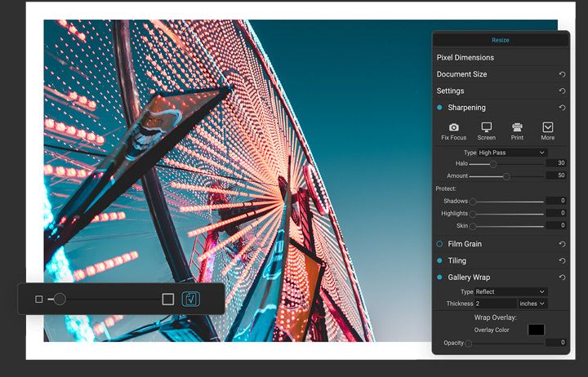This screenshot has height=377, width=588.
Task: Toggle the highlighted preview mode icon
Action: [191, 299]
